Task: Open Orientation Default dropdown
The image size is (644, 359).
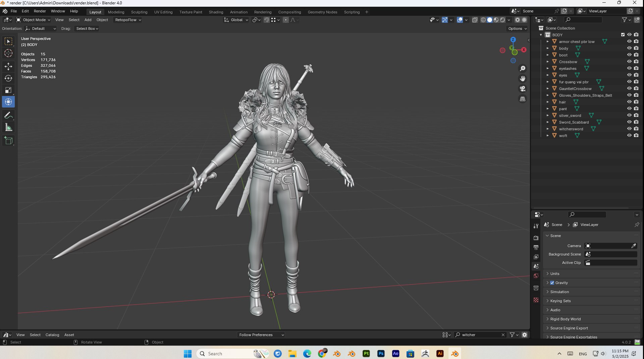Action: (41, 29)
